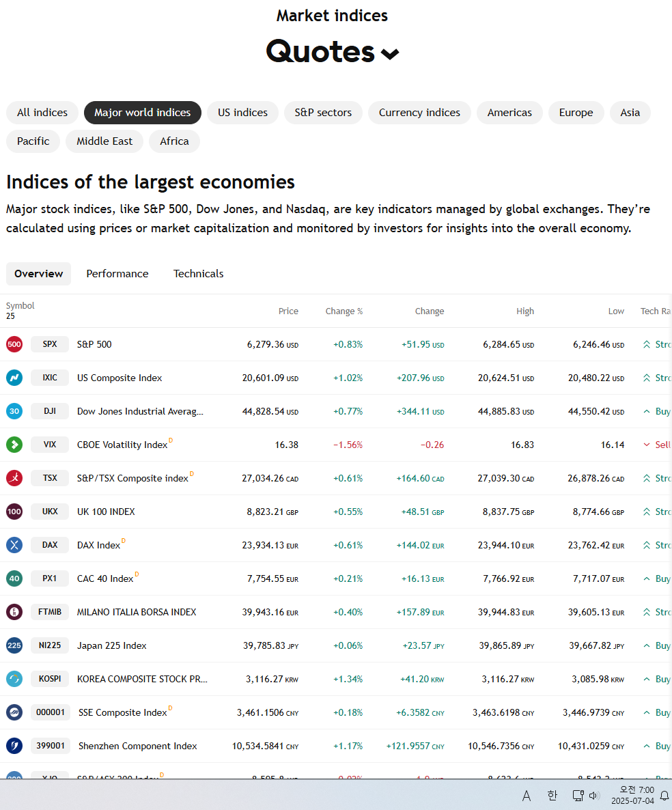Image resolution: width=672 pixels, height=810 pixels.
Task: Select the Pacific filter pill
Action: [x=33, y=141]
